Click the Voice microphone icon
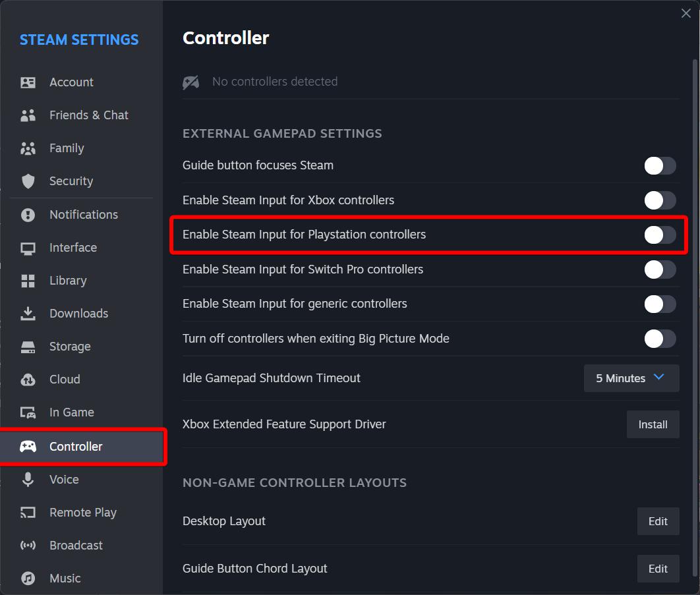Screen dimensions: 700x595 pos(28,480)
